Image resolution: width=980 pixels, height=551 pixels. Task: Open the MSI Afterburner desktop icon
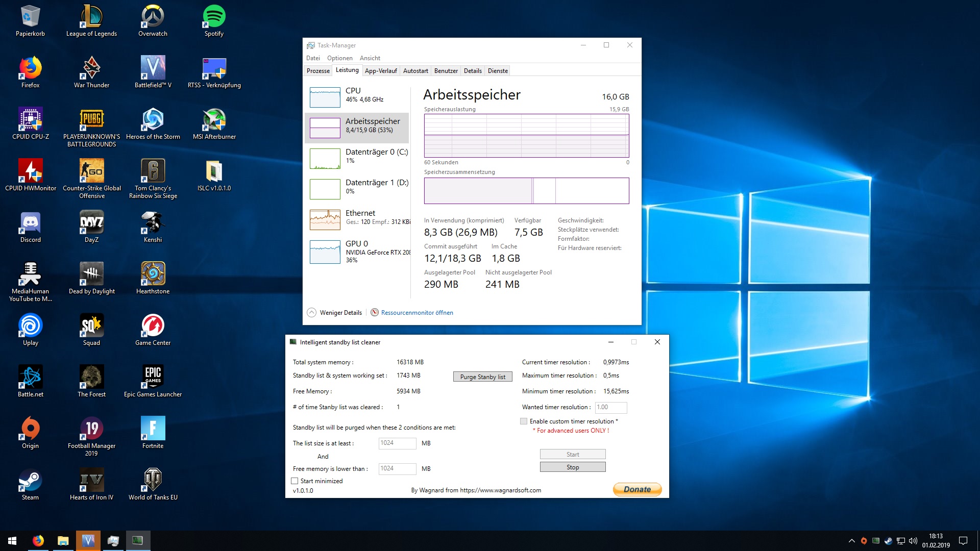pyautogui.click(x=214, y=120)
